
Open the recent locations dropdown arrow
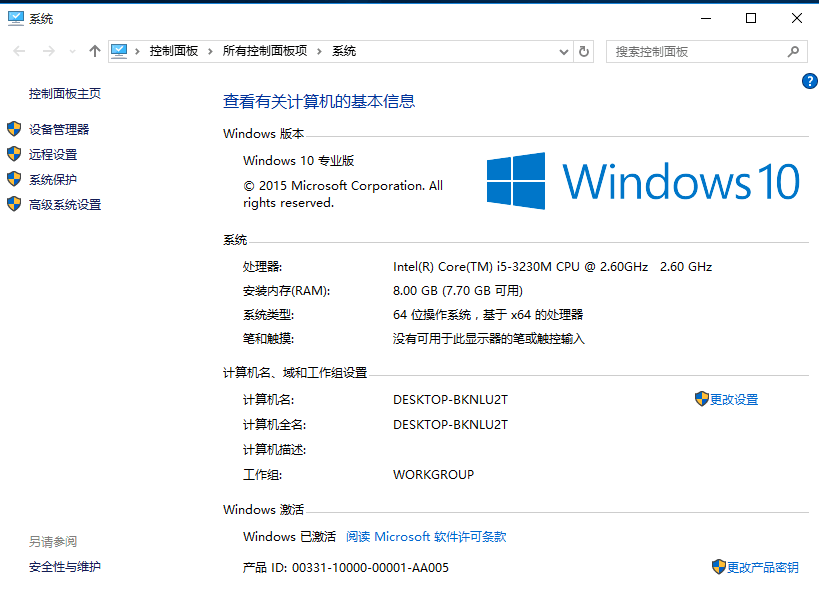pos(73,52)
